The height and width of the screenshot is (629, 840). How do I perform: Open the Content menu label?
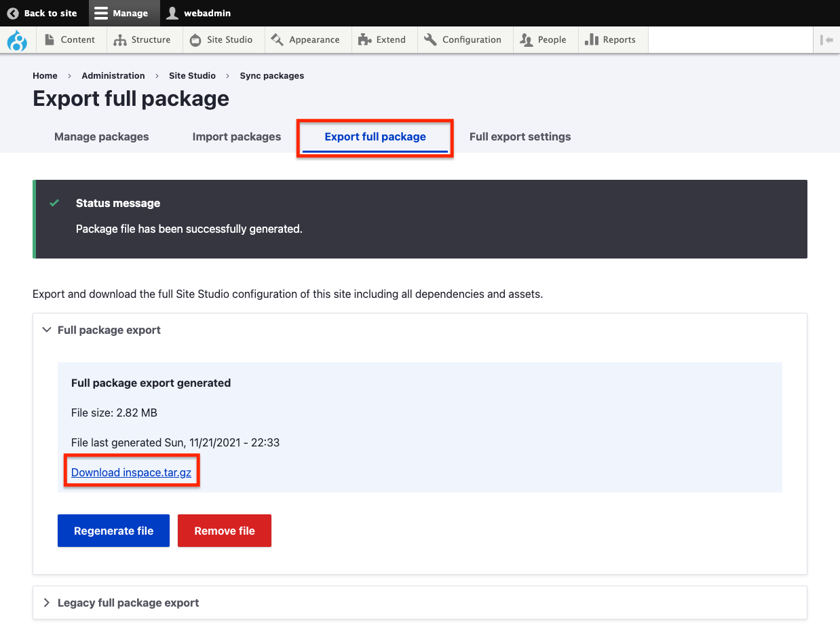tap(78, 40)
